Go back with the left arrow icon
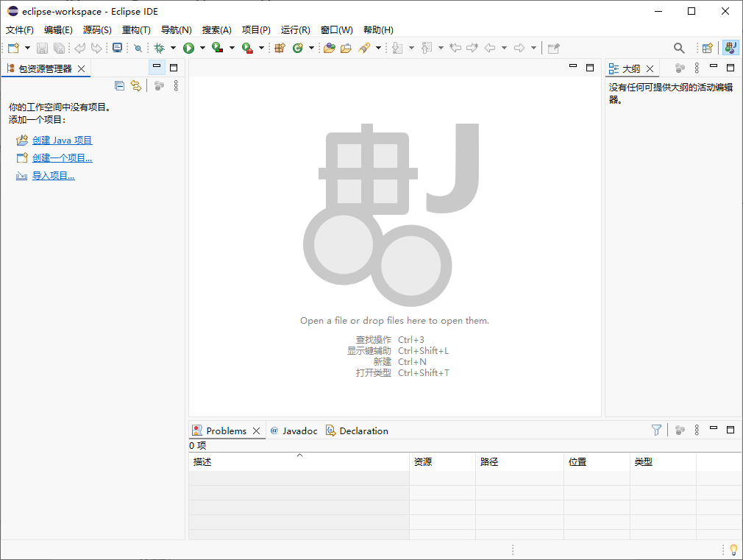 pyautogui.click(x=490, y=48)
